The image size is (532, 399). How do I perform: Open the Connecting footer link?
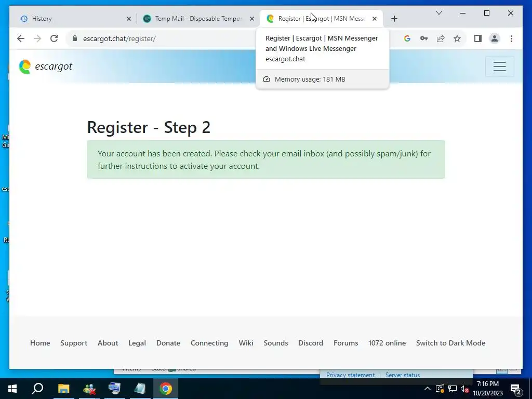click(209, 343)
